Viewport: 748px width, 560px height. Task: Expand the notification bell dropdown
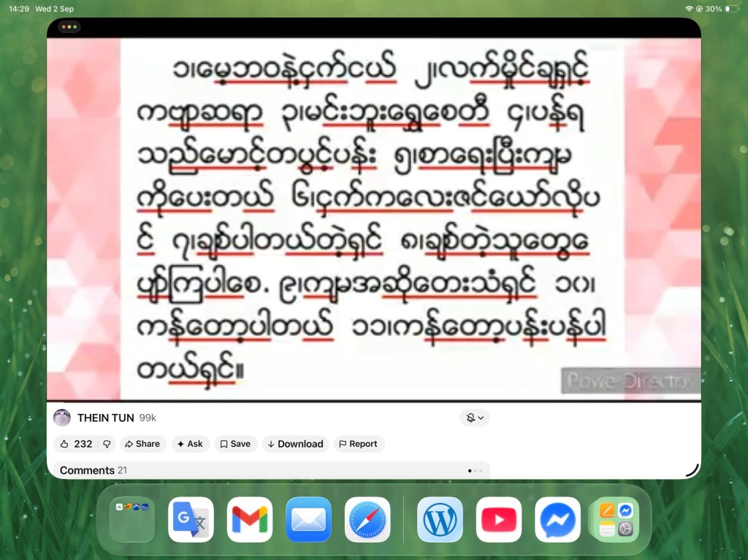point(475,418)
